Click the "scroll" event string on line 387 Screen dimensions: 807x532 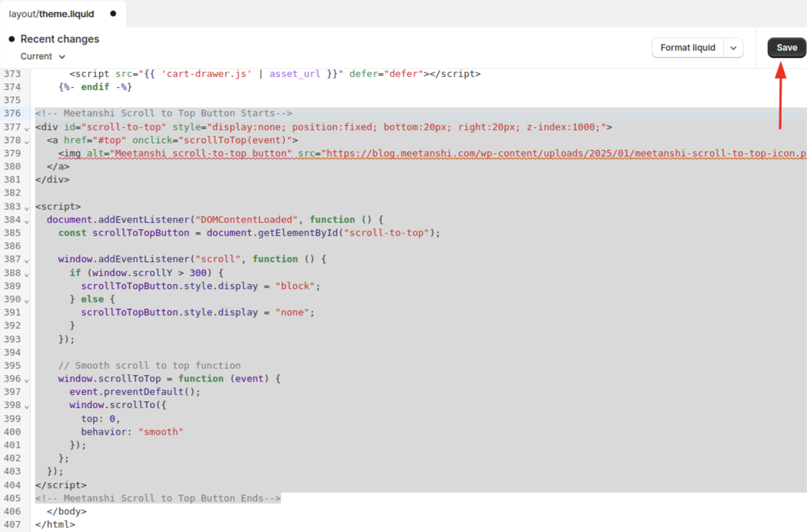click(218, 259)
